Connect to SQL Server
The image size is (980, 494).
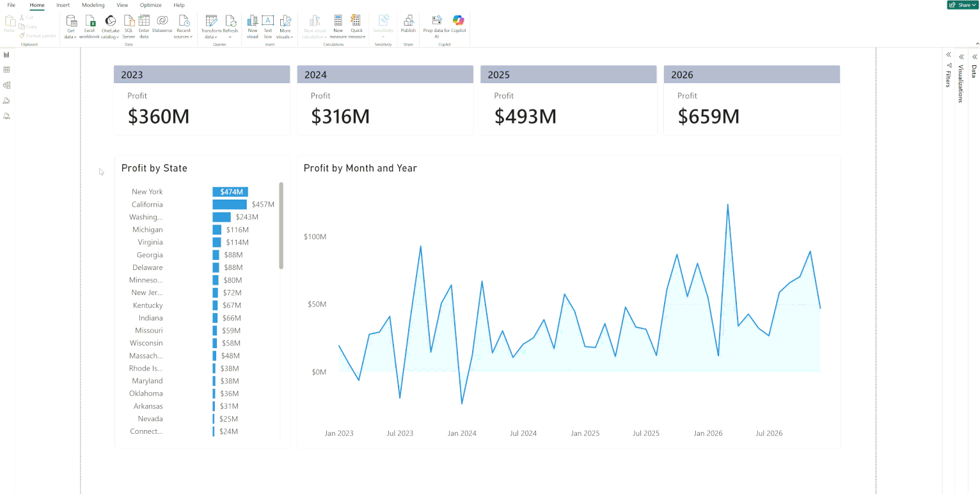[x=129, y=27]
